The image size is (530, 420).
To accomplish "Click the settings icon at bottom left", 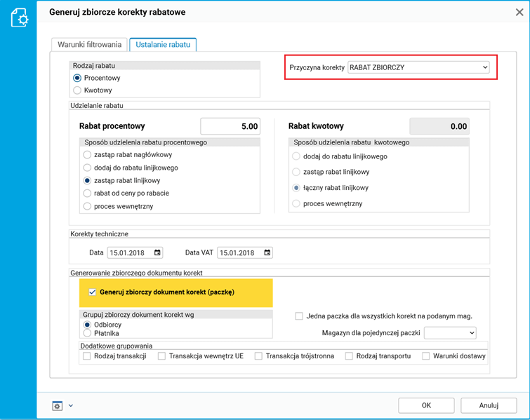I will tap(58, 405).
